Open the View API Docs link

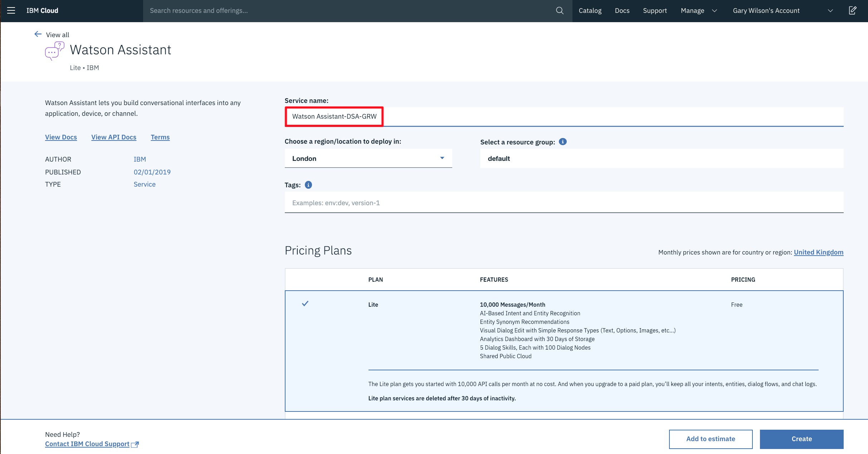coord(114,137)
